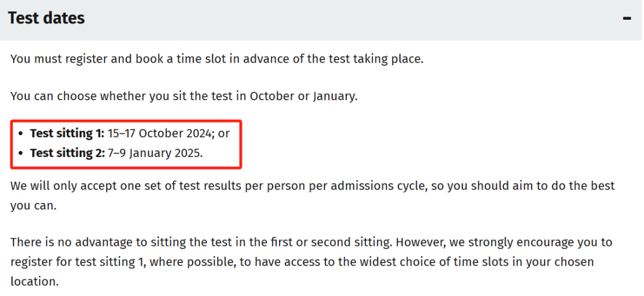This screenshot has width=644, height=296.
Task: Click the Test dates accordion heading
Action: (x=47, y=18)
